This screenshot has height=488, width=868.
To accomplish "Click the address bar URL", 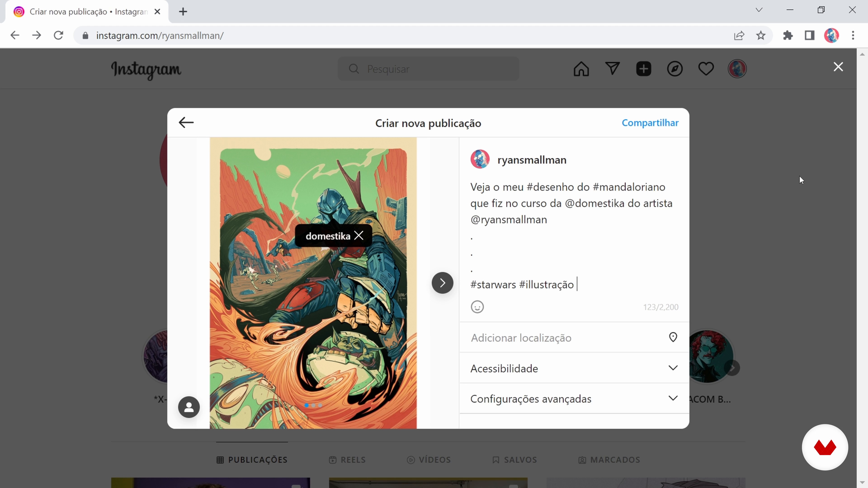I will (x=160, y=35).
